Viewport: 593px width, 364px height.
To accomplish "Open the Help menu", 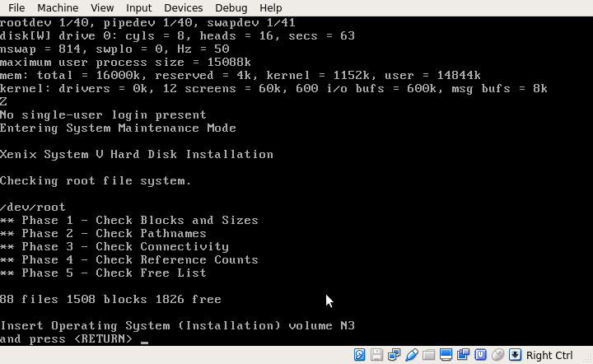I will pos(270,7).
